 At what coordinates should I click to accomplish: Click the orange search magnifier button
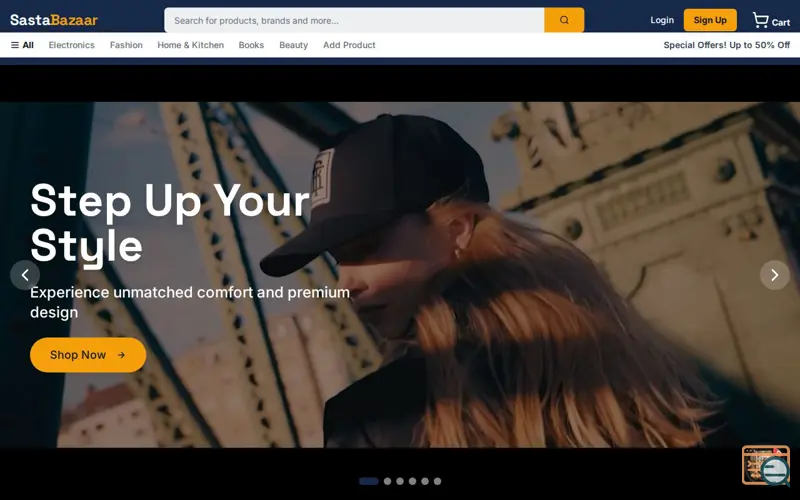coord(564,20)
